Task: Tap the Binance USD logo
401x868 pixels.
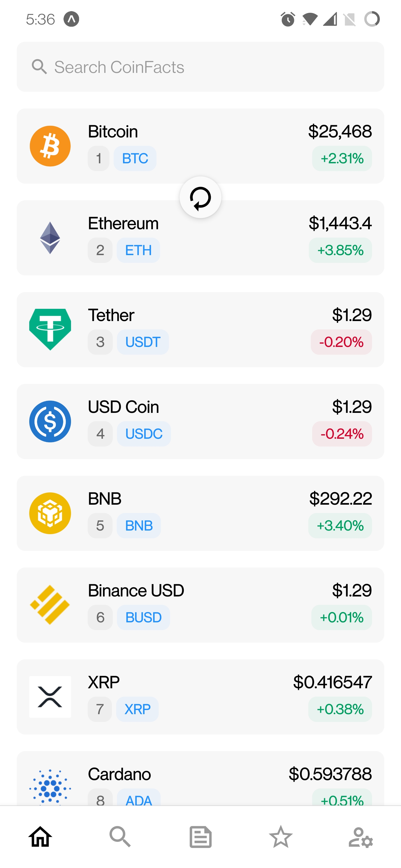Action: (x=50, y=605)
